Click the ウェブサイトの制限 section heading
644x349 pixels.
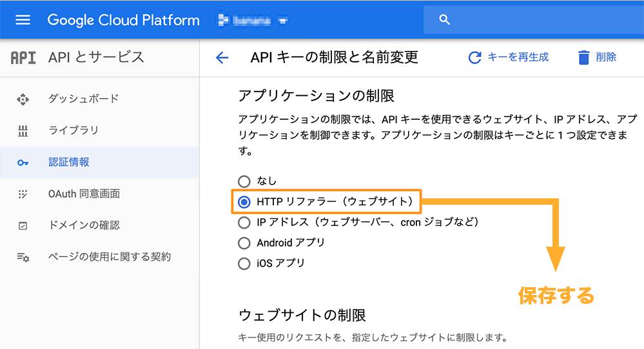click(x=302, y=316)
